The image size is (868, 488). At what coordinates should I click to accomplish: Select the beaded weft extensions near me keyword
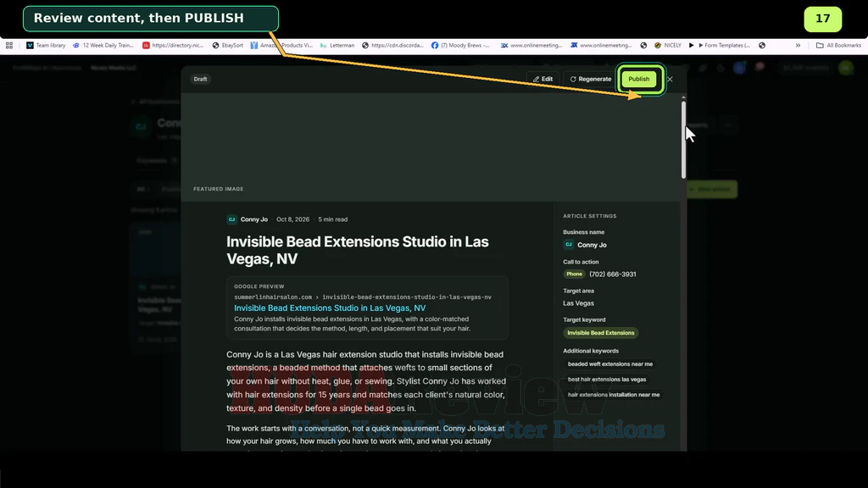tap(610, 364)
